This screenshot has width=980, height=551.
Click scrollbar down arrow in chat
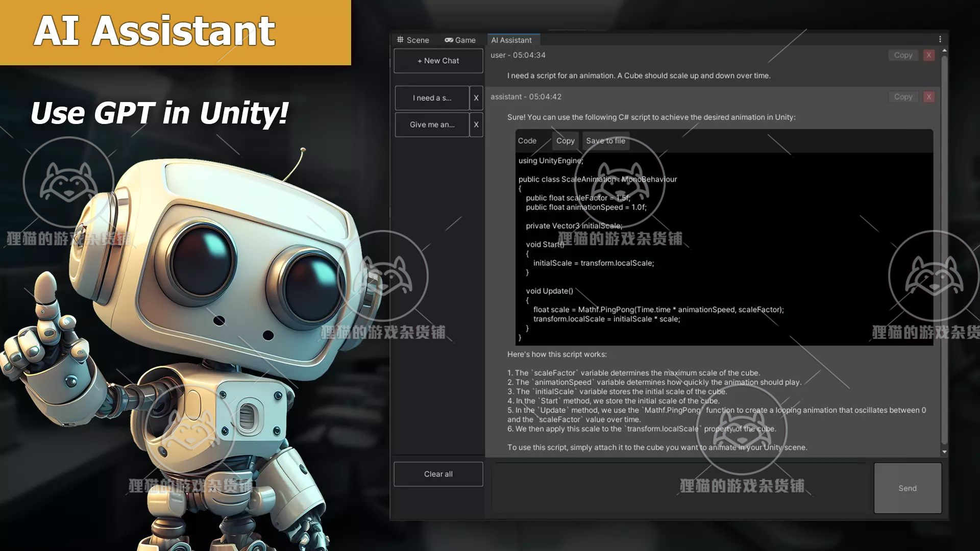[944, 452]
